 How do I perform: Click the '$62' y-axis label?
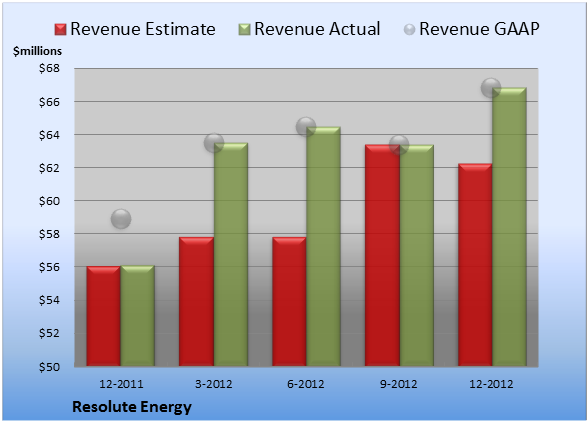coord(49,168)
